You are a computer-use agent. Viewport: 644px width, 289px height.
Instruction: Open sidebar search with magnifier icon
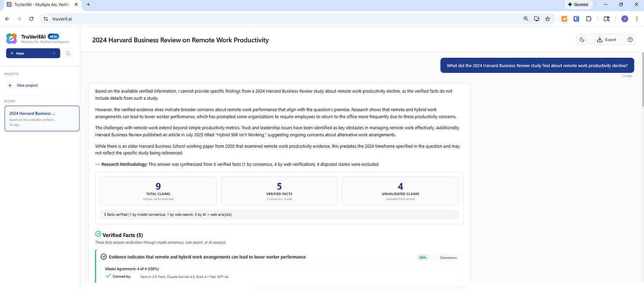pos(68,53)
